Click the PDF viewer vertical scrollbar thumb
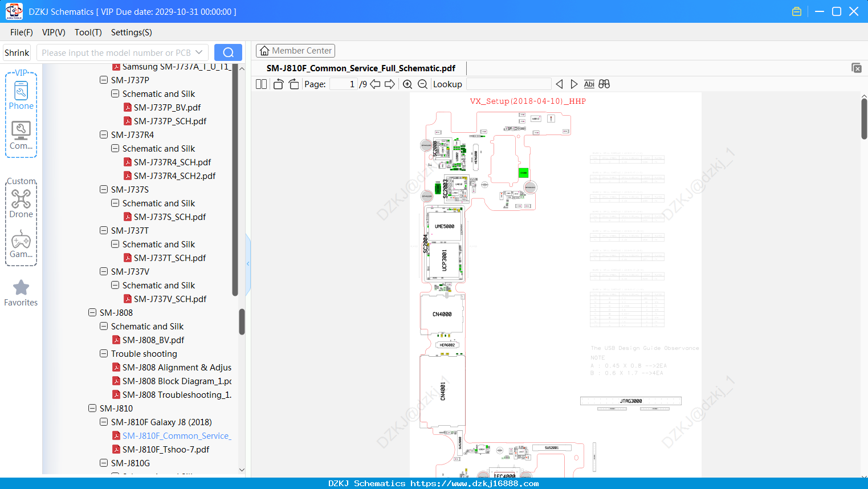Viewport: 868px width, 489px height. 864,119
